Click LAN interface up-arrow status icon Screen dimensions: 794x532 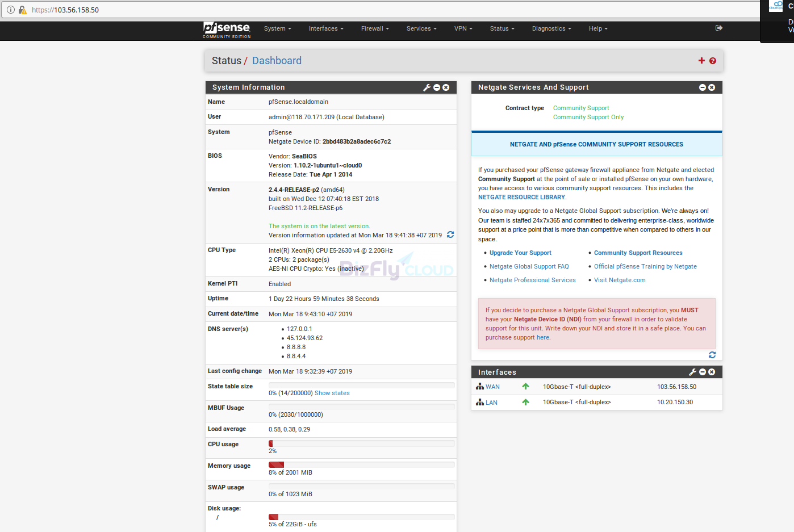(x=526, y=402)
